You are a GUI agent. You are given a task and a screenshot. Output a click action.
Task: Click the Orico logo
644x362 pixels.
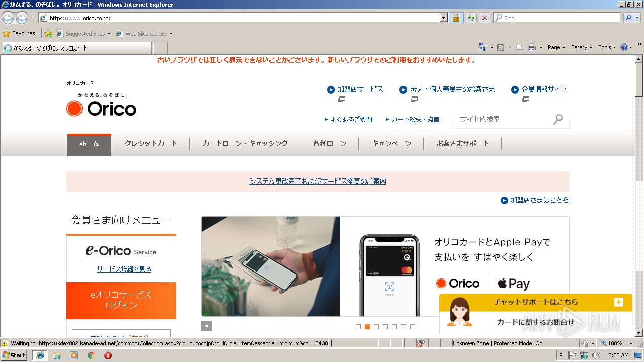pos(101,104)
